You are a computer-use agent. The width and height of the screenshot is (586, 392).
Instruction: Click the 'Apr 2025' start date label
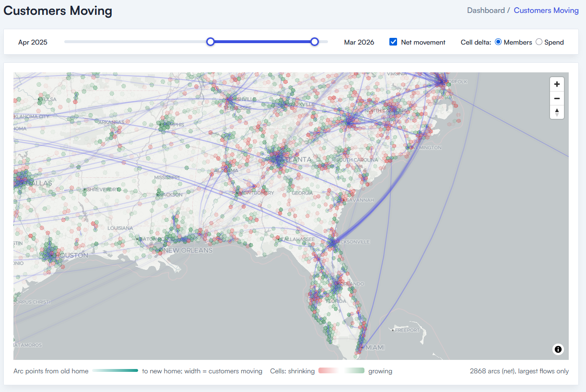click(x=33, y=42)
